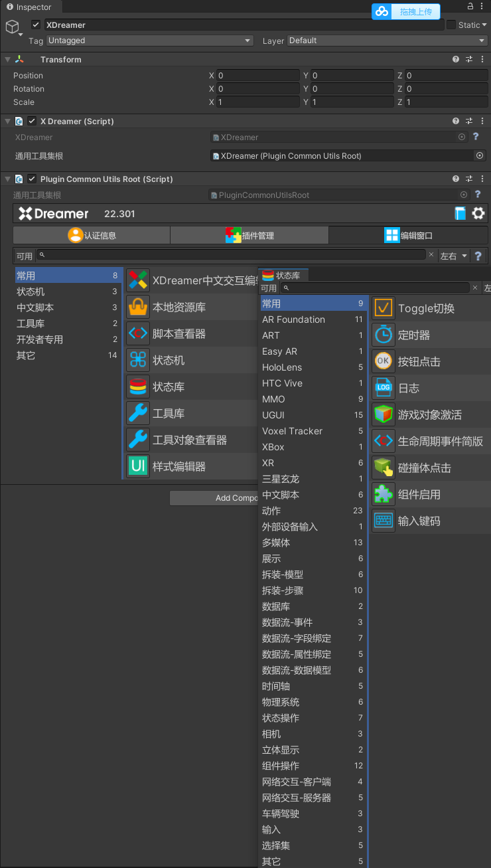
Task: Open the Static dropdown arrow
Action: coord(484,25)
